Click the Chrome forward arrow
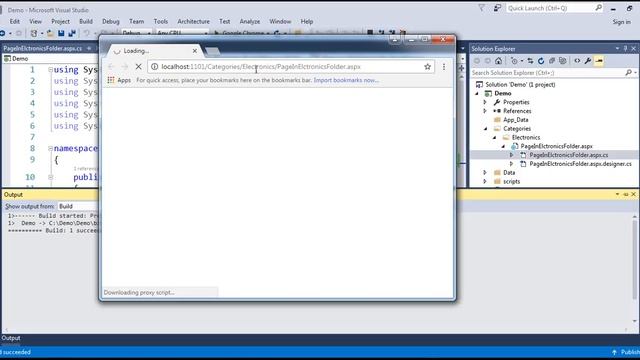Screen dimensions: 640x360 124,67
